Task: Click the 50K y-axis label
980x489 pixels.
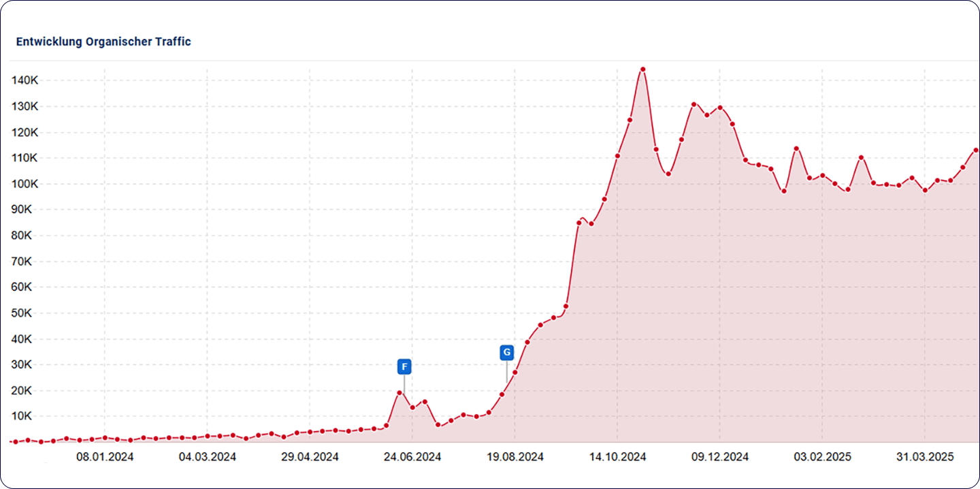Action: coord(27,313)
